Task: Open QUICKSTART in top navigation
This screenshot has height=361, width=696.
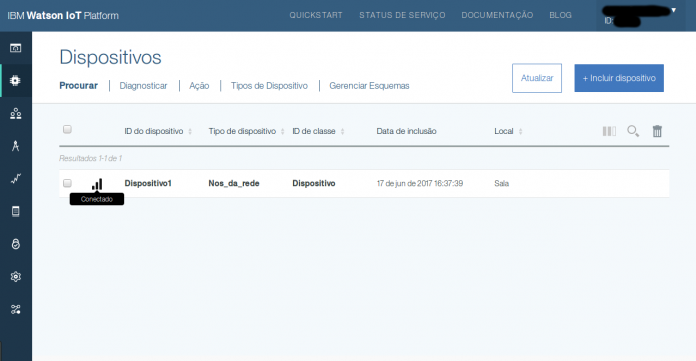Action: [x=316, y=15]
